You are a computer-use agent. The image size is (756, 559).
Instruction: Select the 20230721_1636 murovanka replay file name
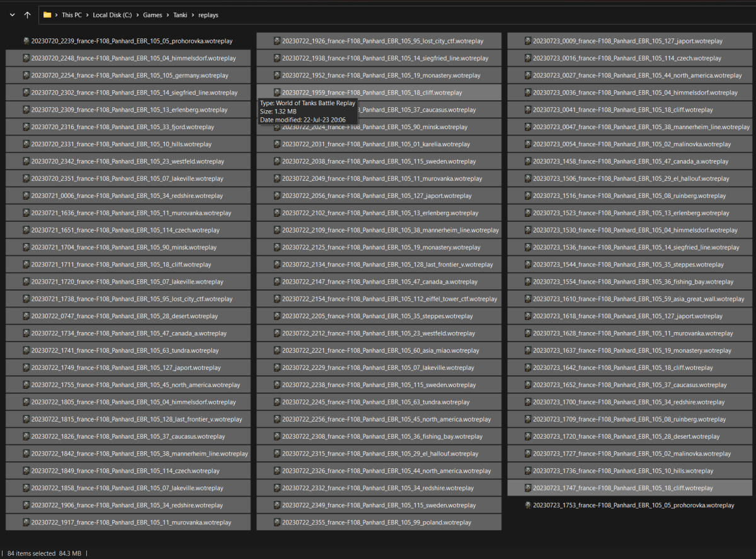131,213
